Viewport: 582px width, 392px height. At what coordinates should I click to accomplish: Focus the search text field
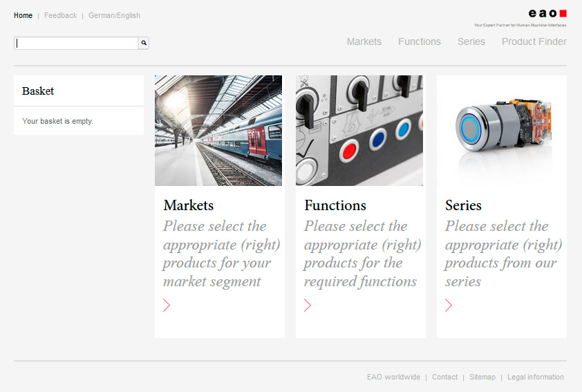76,43
